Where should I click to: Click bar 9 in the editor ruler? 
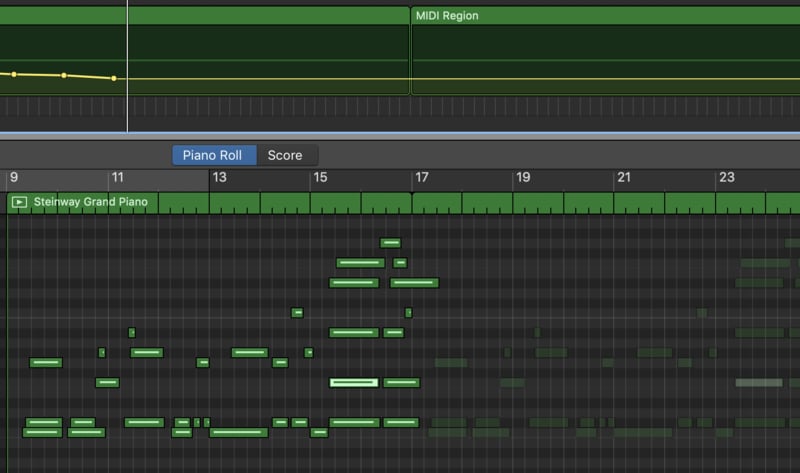14,178
